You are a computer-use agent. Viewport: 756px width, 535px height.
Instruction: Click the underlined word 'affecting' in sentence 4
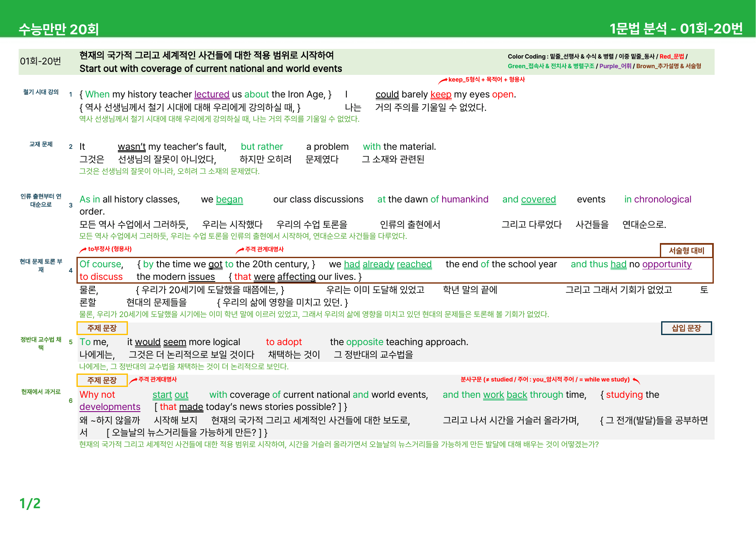coord(296,277)
